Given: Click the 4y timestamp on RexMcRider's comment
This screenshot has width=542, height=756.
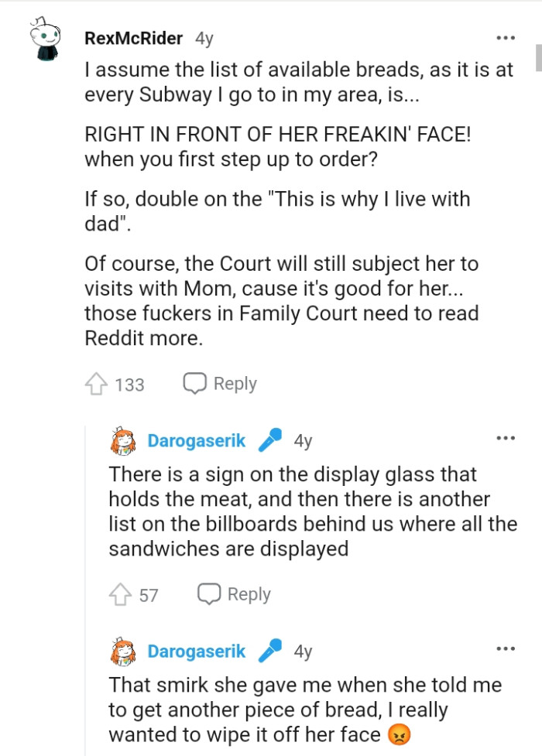Looking at the screenshot, I should coord(204,38).
